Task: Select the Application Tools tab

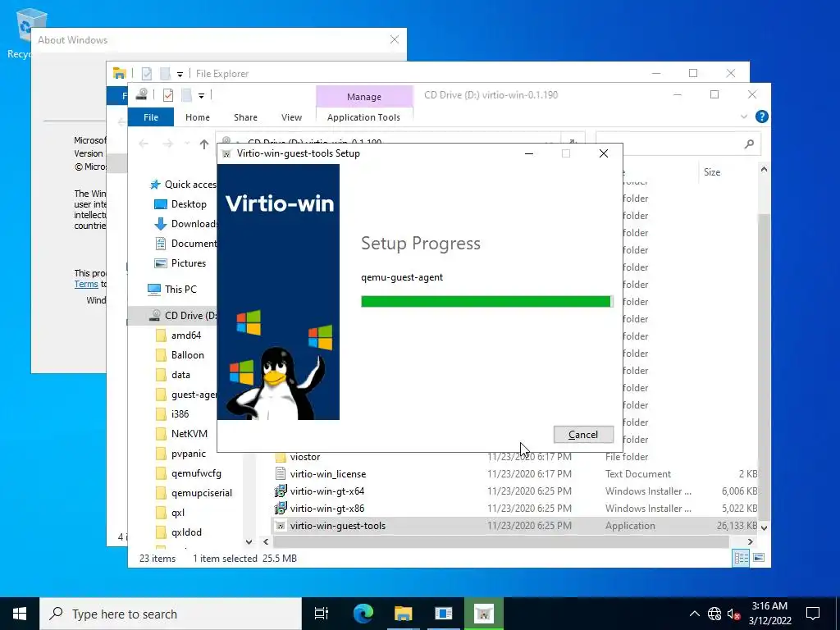Action: click(363, 116)
